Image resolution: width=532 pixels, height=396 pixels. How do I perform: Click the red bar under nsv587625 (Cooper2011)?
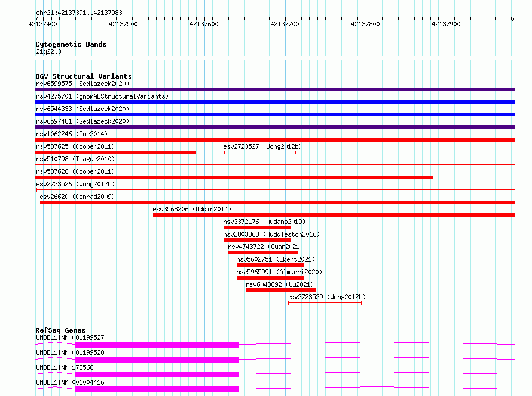coord(116,152)
